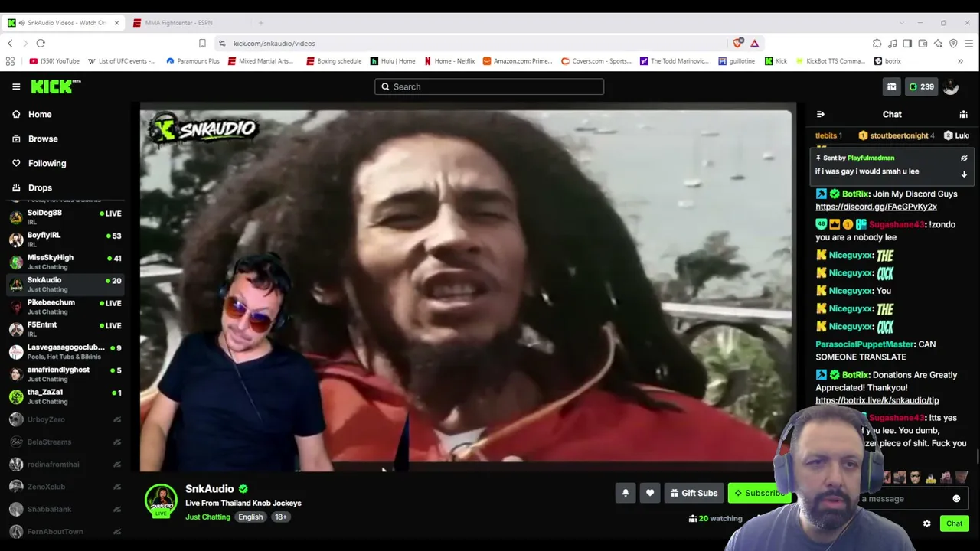Open the browser extensions puzzle icon

[x=877, y=43]
